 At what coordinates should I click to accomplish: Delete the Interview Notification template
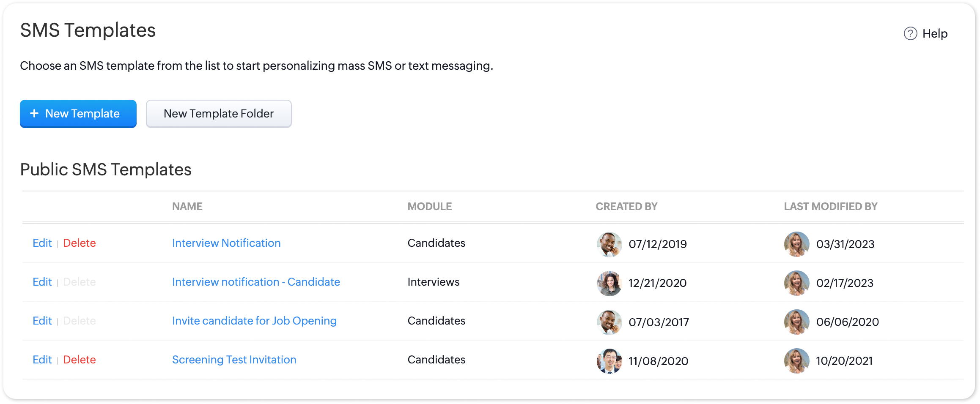tap(80, 243)
